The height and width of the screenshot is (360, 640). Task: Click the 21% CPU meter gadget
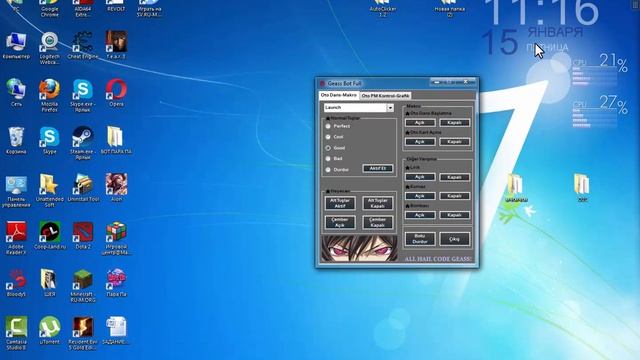[599, 69]
